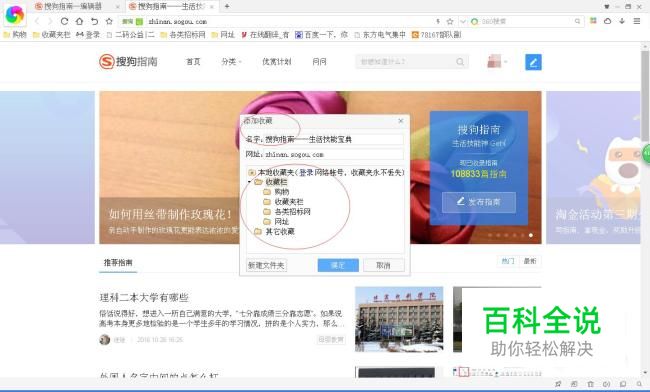The image size is (650, 392).
Task: Click the star favorites icon beside address bar
Action: (109, 21)
